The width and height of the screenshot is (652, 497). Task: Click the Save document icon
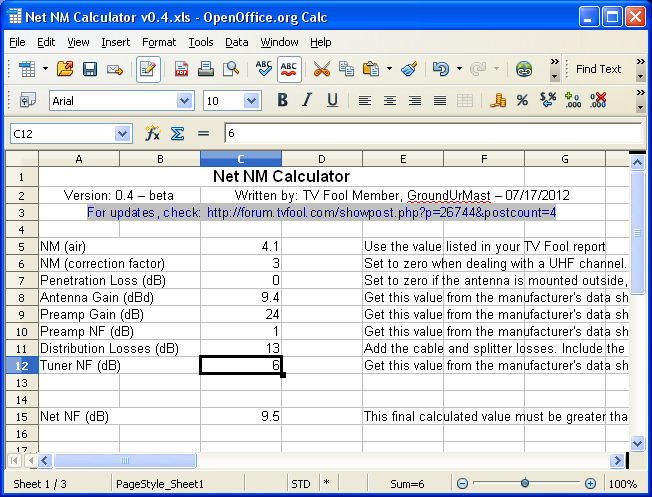90,69
